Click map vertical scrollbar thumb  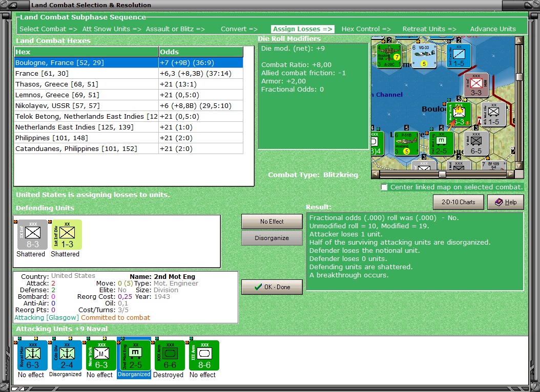coord(519,77)
